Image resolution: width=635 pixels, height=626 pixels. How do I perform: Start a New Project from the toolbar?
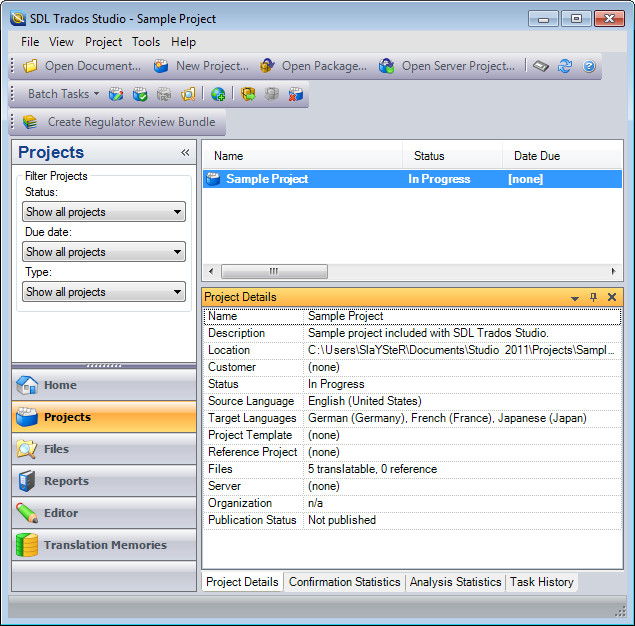click(201, 66)
